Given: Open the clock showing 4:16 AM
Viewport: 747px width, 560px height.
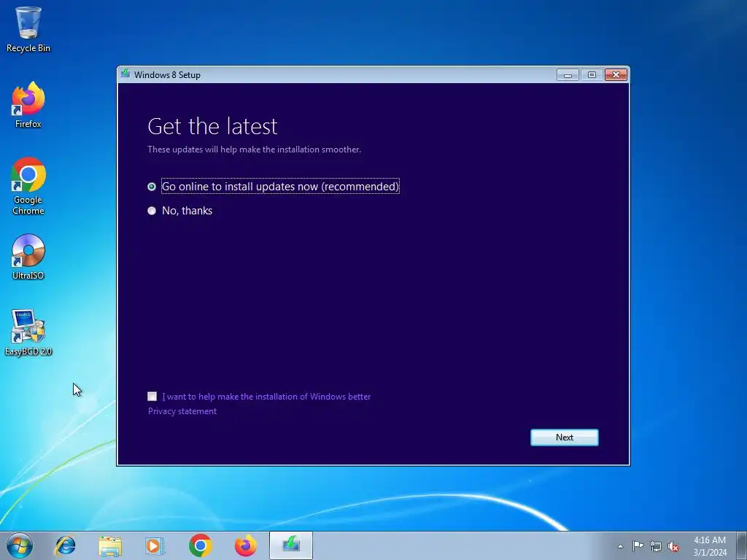Looking at the screenshot, I should coord(709,545).
